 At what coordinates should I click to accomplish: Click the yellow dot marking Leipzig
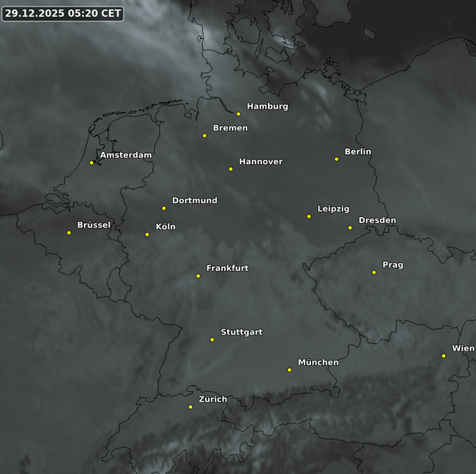309,216
